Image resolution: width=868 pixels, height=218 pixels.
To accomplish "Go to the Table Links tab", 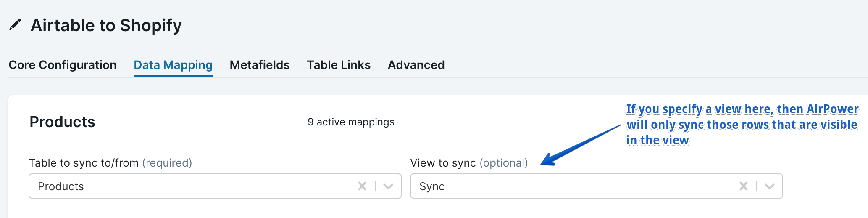I will pos(338,65).
